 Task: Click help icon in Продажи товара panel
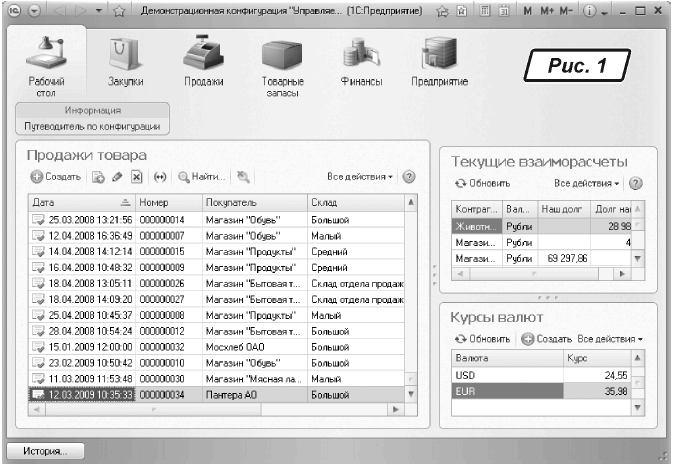pyautogui.click(x=409, y=177)
